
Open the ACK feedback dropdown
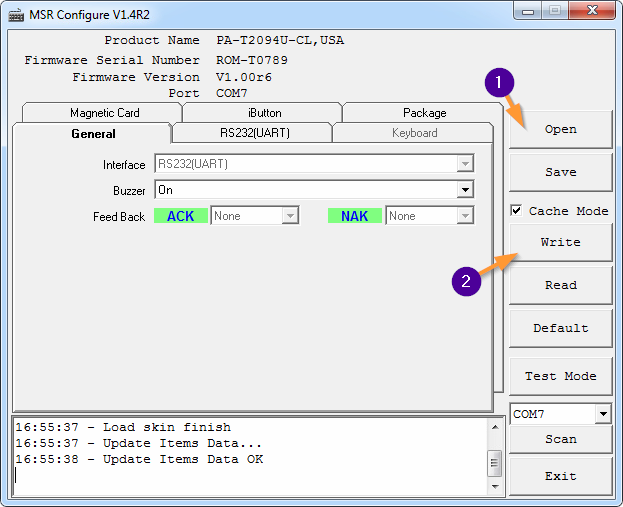coord(290,216)
